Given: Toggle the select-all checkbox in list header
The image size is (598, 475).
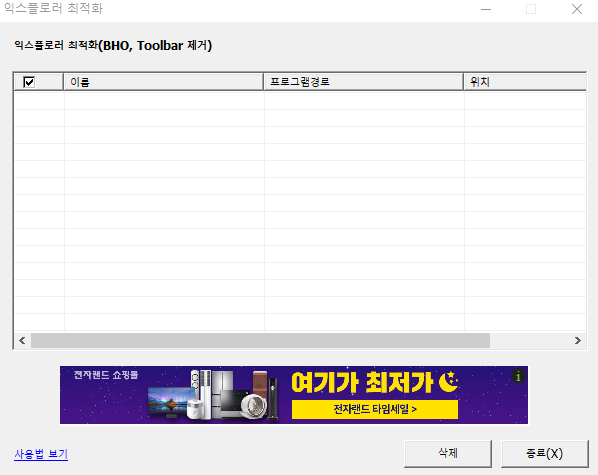Looking at the screenshot, I should click(x=29, y=82).
